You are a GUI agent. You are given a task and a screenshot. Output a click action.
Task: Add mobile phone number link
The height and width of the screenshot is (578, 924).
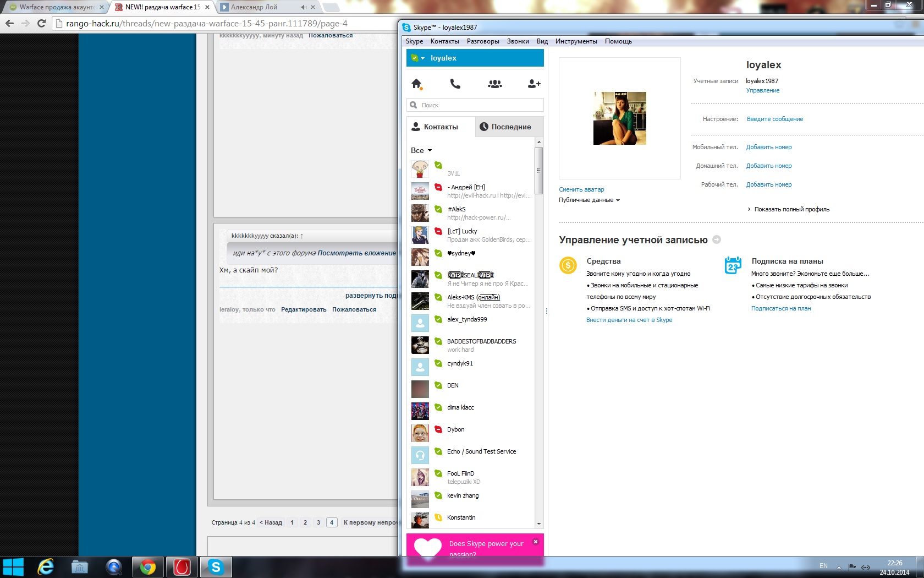click(x=768, y=147)
